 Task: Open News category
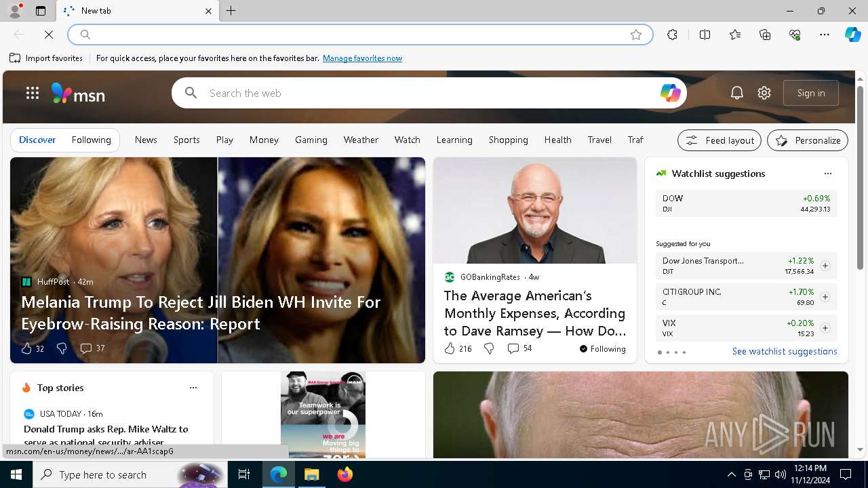click(x=146, y=140)
